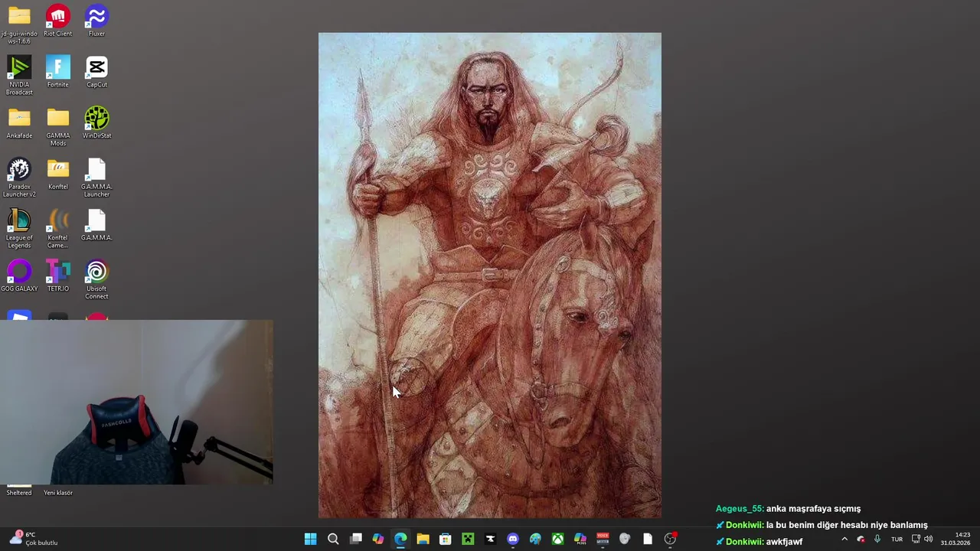Image resolution: width=980 pixels, height=551 pixels.
Task: Open Microsoft Store from the taskbar
Action: [x=445, y=539]
